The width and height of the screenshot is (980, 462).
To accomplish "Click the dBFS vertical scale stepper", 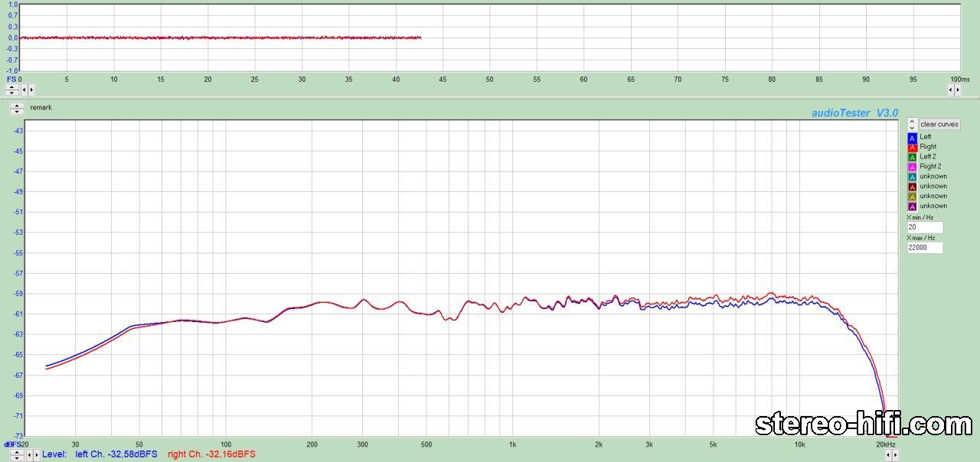I will tap(16, 454).
